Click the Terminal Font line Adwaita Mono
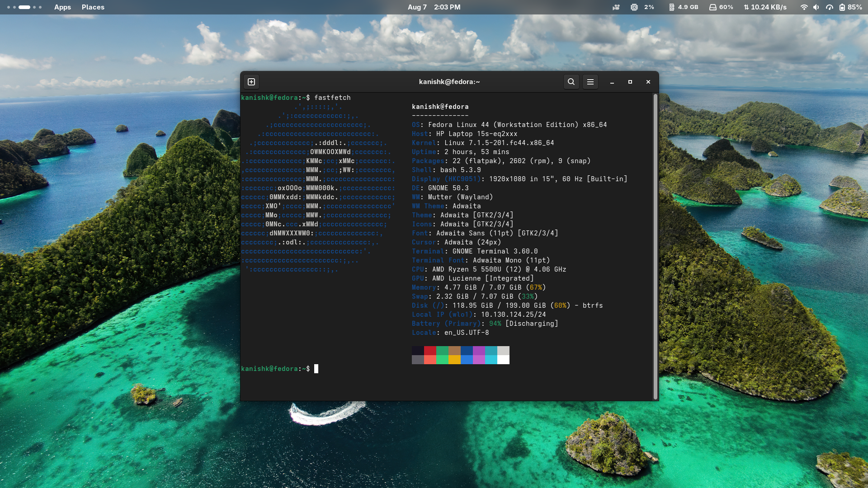The image size is (868, 488). point(481,260)
